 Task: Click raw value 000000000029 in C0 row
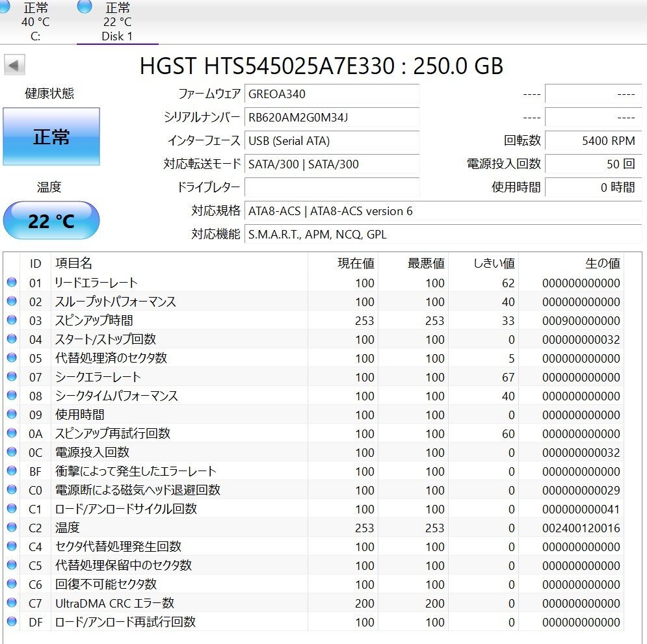coord(581,490)
